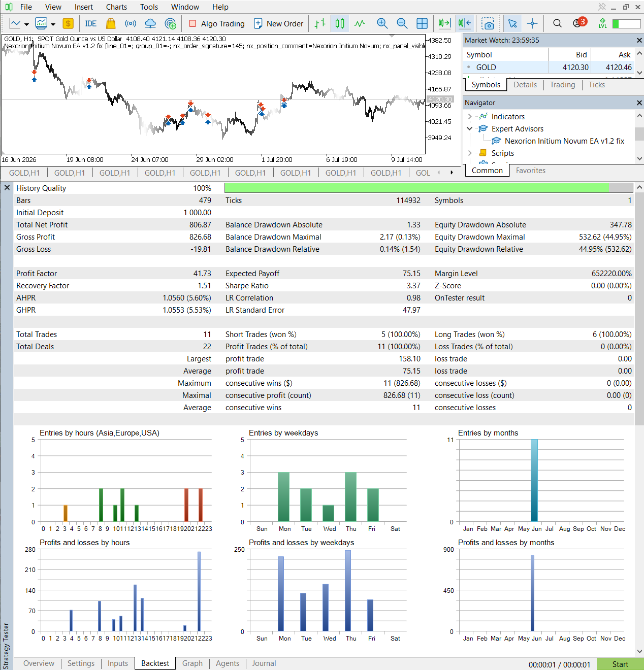Viewport: 644px width, 670px height.
Task: Click the MetaTrader app logo icon
Action: (9, 7)
